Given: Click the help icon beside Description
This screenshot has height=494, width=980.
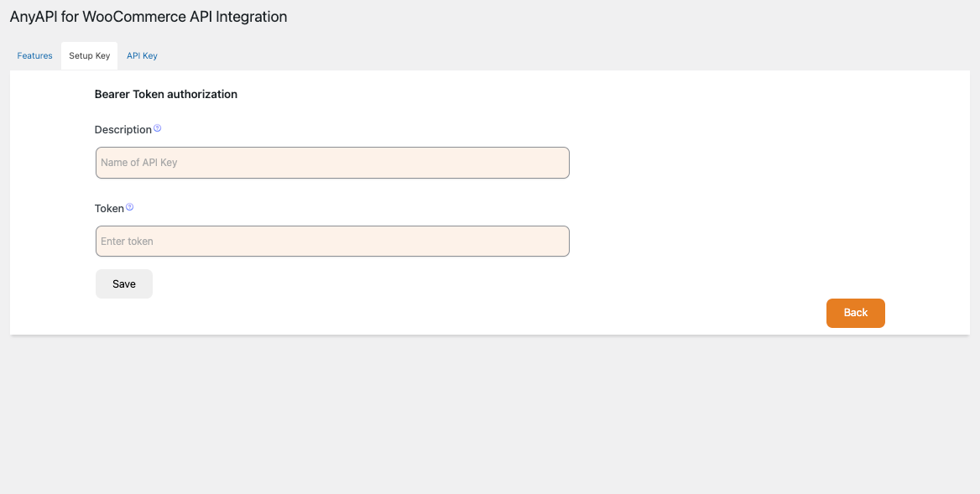Looking at the screenshot, I should click(157, 129).
